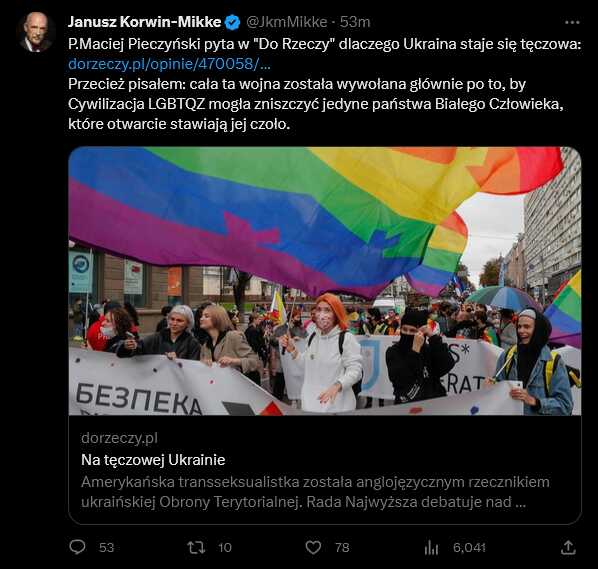Viewport: 598px width, 569px height.
Task: Open the article card description text
Action: pyautogui.click(x=315, y=492)
